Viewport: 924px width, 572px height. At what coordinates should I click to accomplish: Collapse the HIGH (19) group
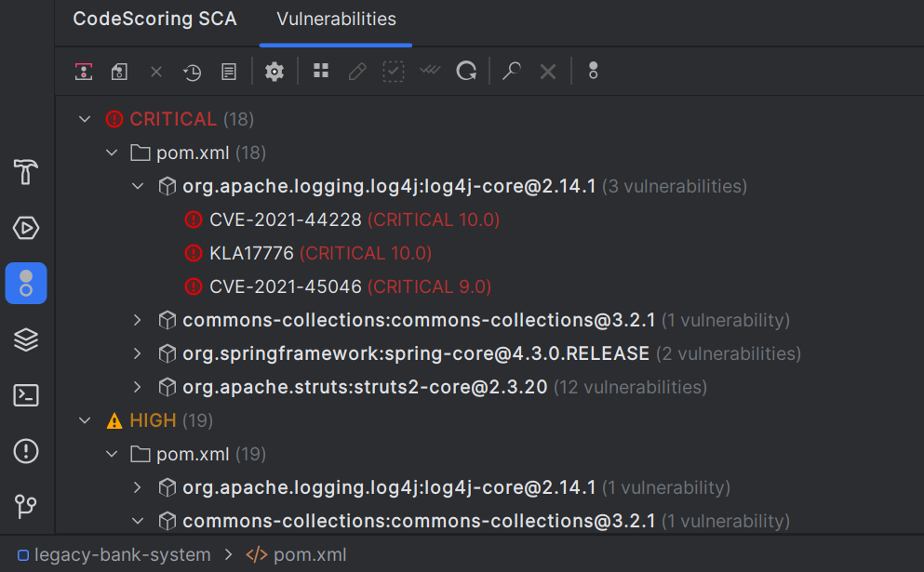(85, 420)
